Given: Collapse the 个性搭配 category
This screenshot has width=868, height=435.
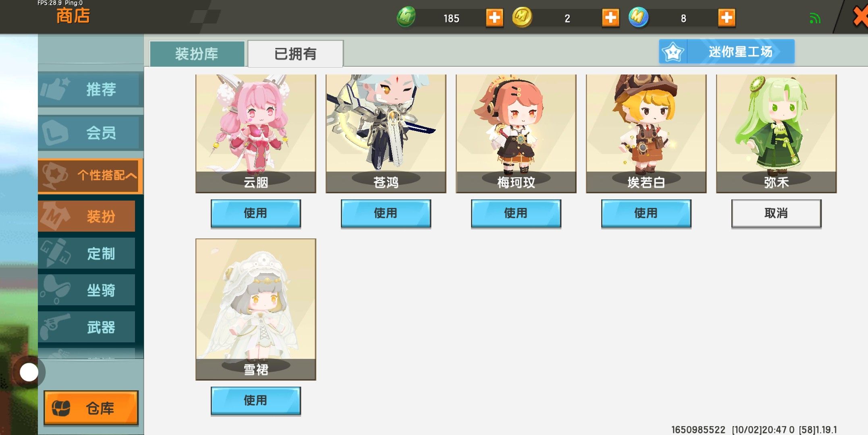Looking at the screenshot, I should click(91, 176).
